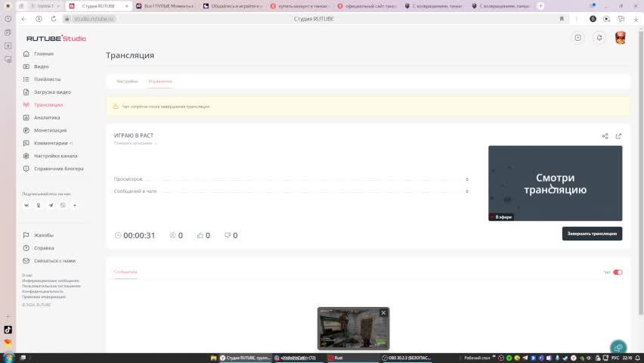Open the support chat bubble button

[x=618, y=347]
